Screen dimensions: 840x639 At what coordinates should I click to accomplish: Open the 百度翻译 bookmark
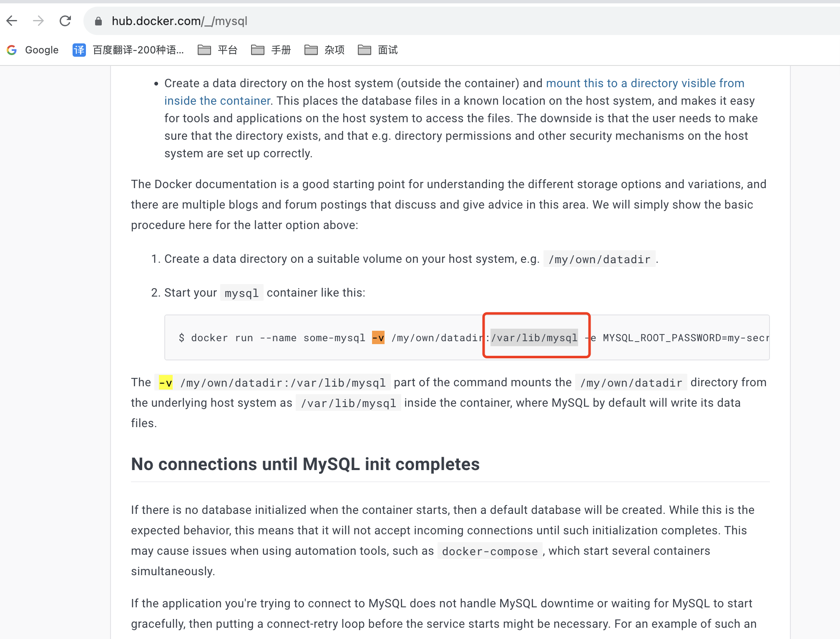point(128,50)
